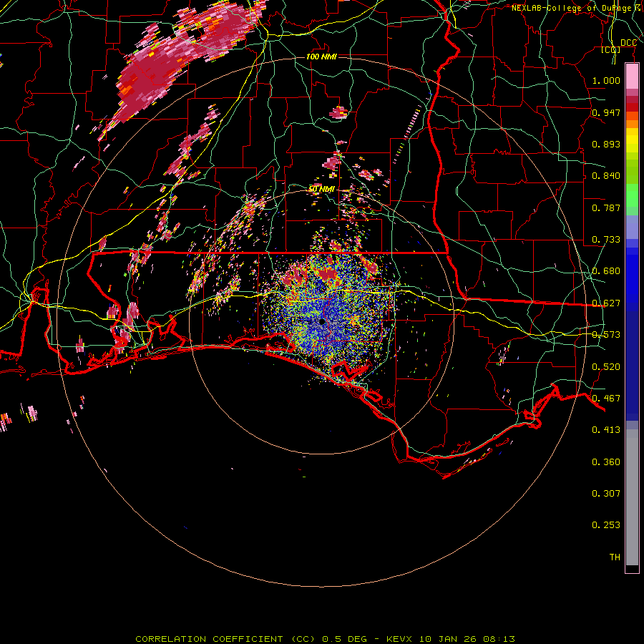Click the DCC label above the color scale
This screenshot has width=644, height=644.
point(628,43)
